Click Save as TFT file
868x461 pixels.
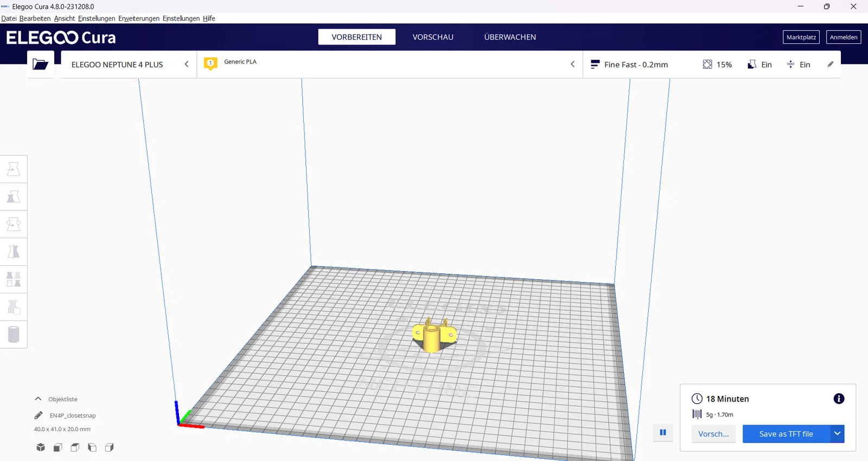pos(786,433)
